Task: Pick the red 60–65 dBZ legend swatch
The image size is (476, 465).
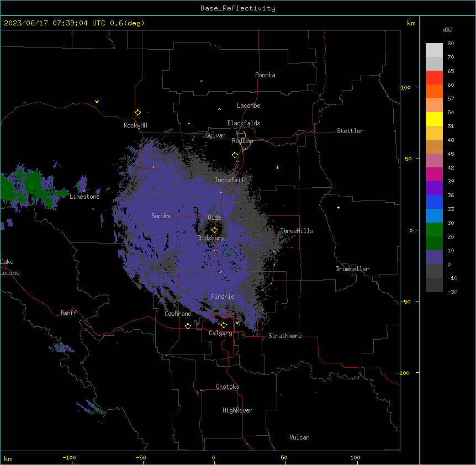Action: [434, 78]
